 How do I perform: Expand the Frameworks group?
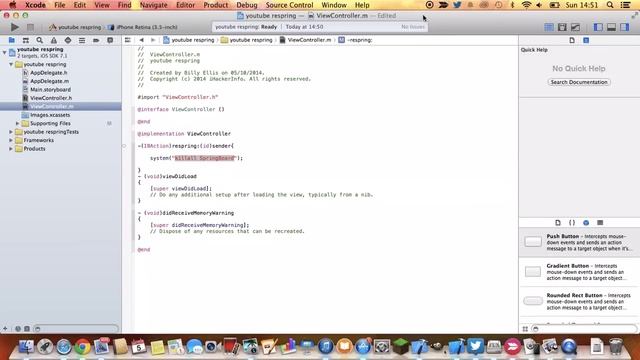tap(11, 140)
